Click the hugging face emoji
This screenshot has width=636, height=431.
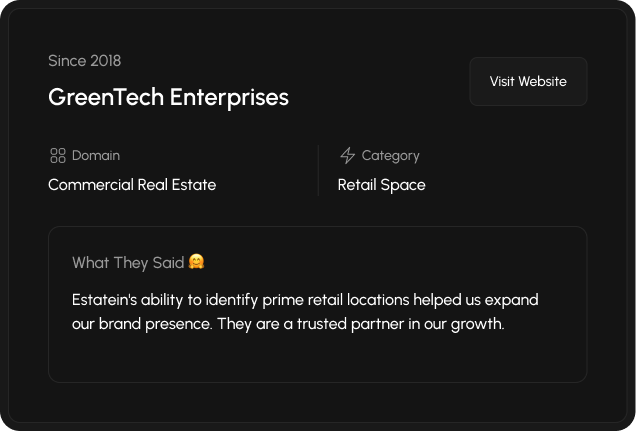click(x=197, y=262)
